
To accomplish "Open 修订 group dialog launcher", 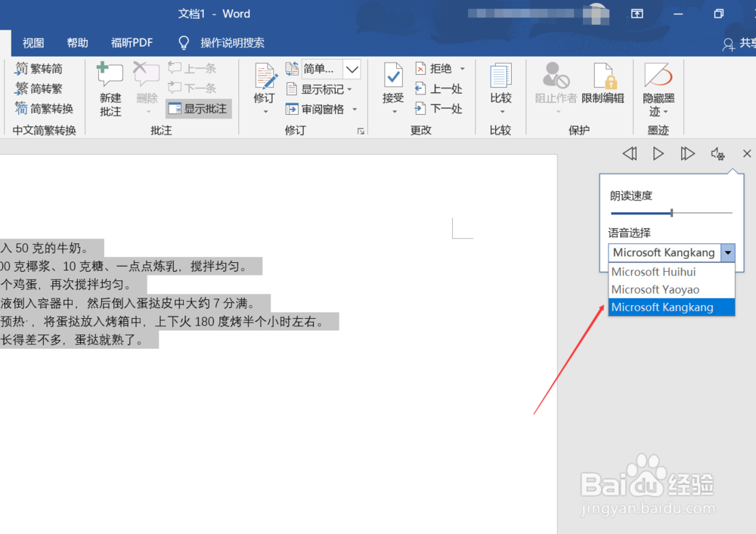I will tap(361, 131).
